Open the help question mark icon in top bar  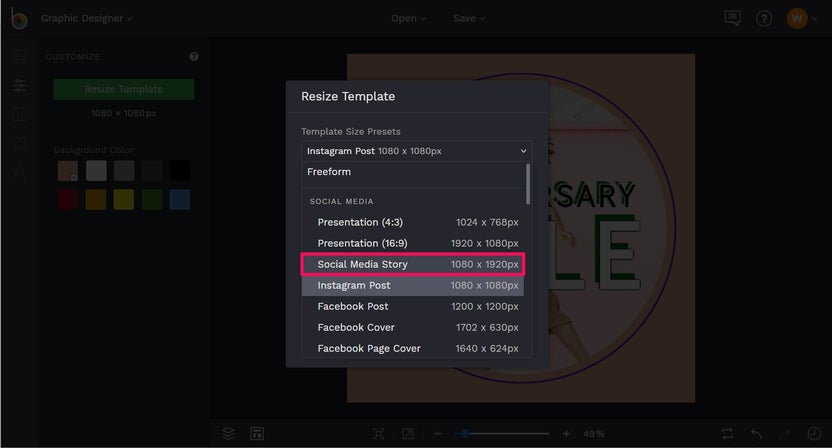pos(764,19)
